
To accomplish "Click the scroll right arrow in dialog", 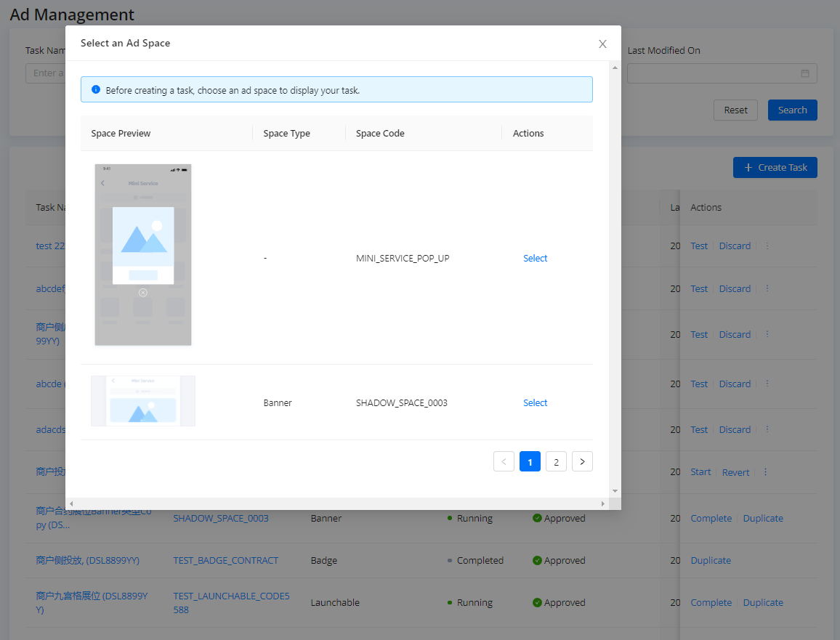I will point(602,503).
